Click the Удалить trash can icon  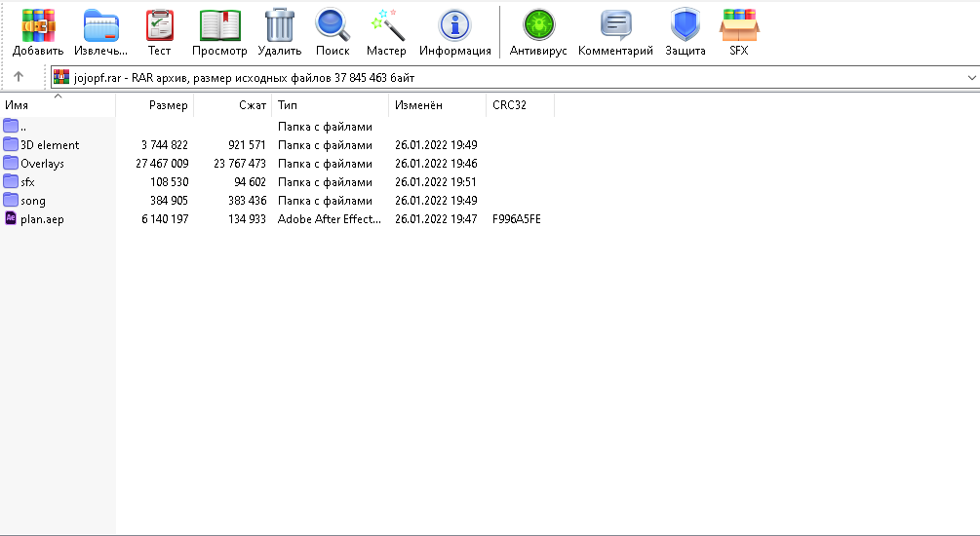280,25
